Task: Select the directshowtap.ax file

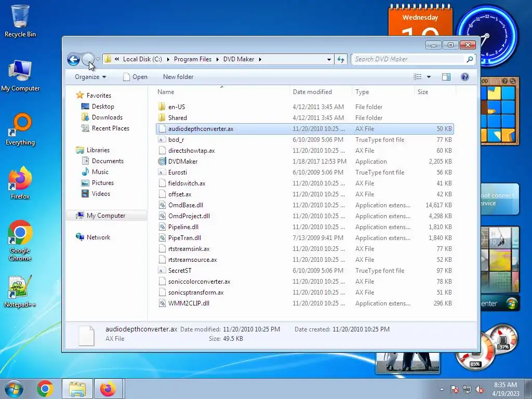Action: coord(191,151)
